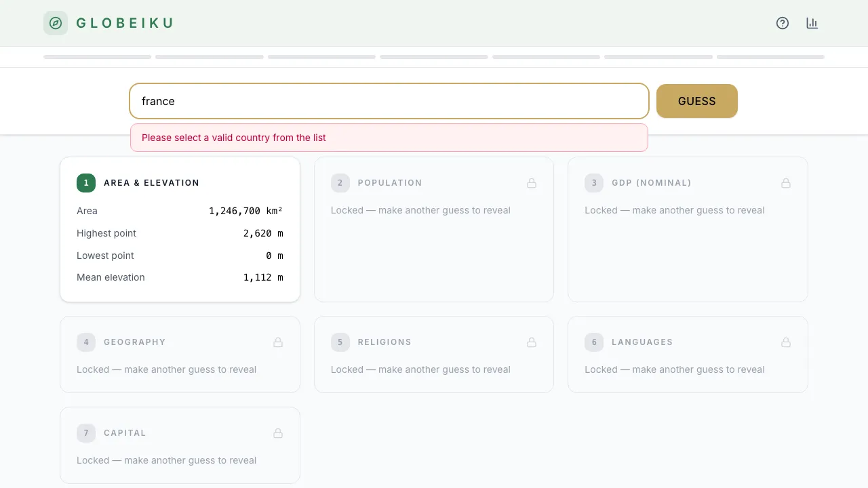Click the POPULATION card heading
The image size is (868, 488).
pyautogui.click(x=390, y=183)
